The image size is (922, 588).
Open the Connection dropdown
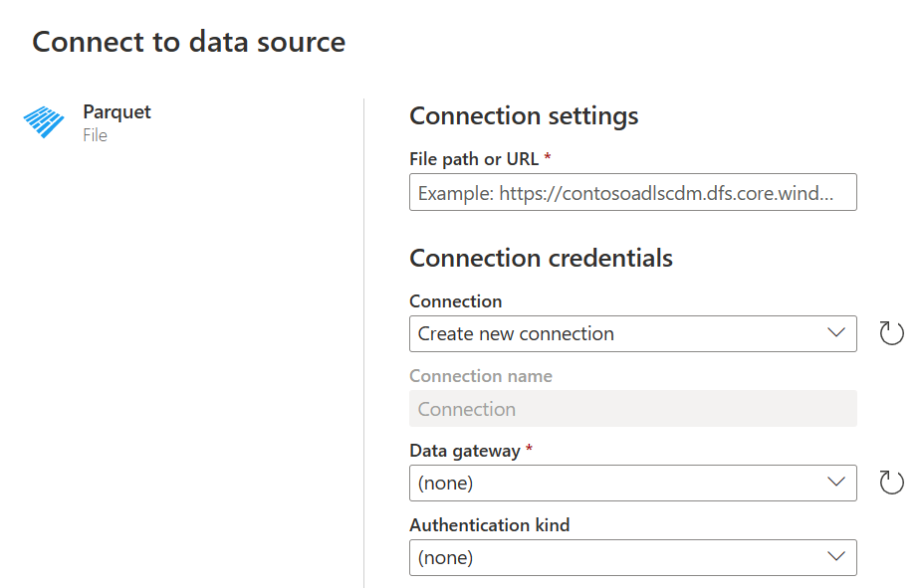click(x=632, y=333)
